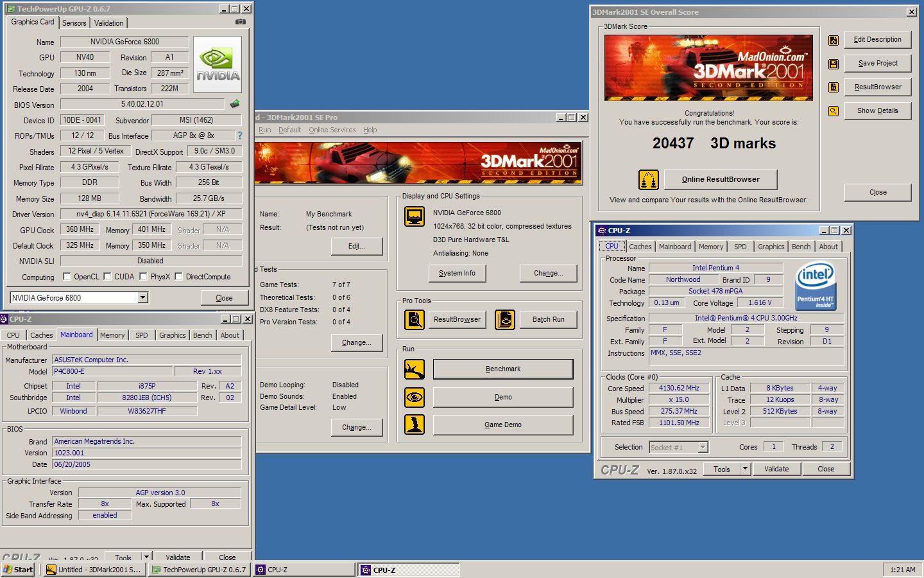Open the Default menu in 3DMark2001

tap(289, 130)
